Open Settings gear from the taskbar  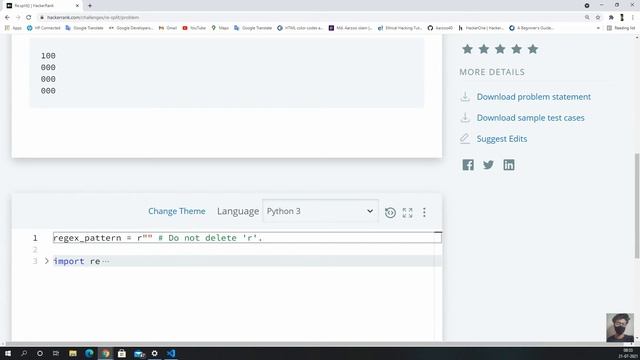coord(155,353)
